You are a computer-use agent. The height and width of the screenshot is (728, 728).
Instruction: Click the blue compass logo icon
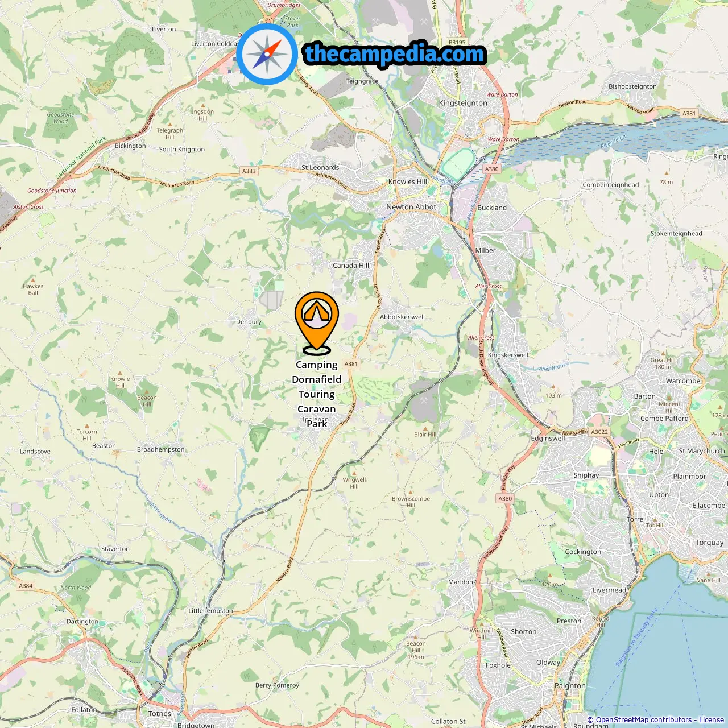[267, 54]
